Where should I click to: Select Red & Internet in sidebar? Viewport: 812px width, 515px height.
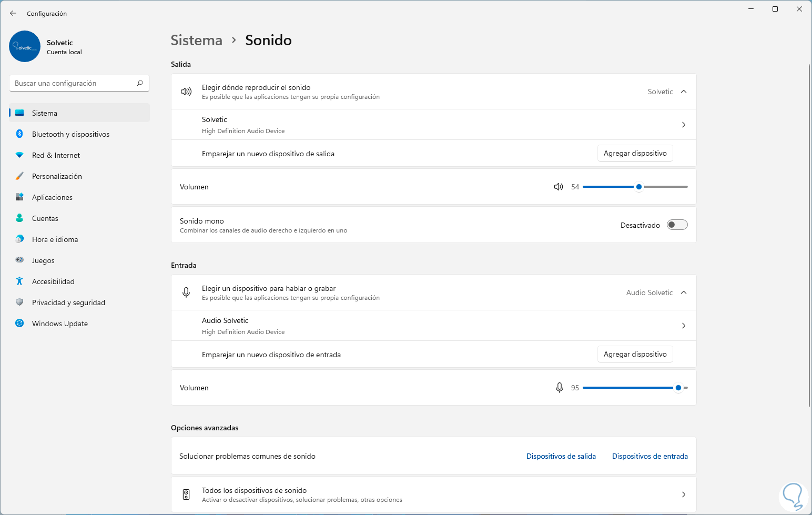point(56,155)
